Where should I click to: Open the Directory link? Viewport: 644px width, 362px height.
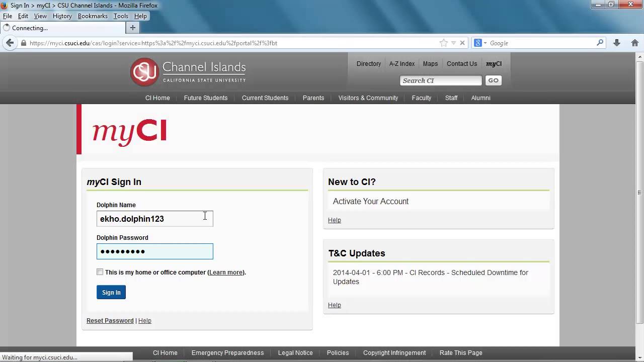tap(369, 64)
